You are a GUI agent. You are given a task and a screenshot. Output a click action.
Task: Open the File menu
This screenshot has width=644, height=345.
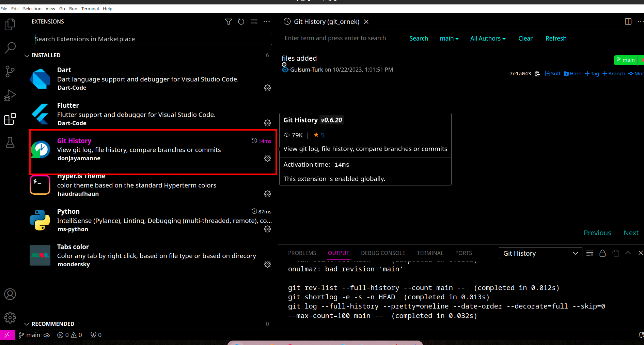click(x=4, y=9)
